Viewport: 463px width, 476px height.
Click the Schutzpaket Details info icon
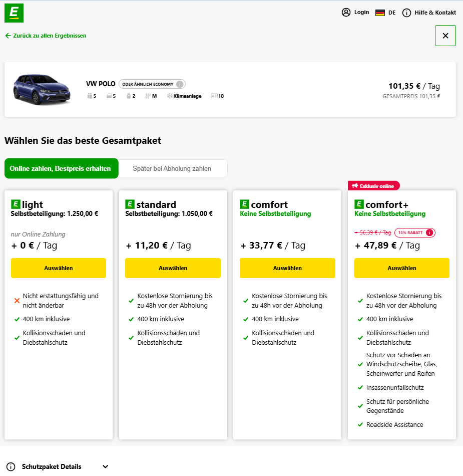coord(11,466)
